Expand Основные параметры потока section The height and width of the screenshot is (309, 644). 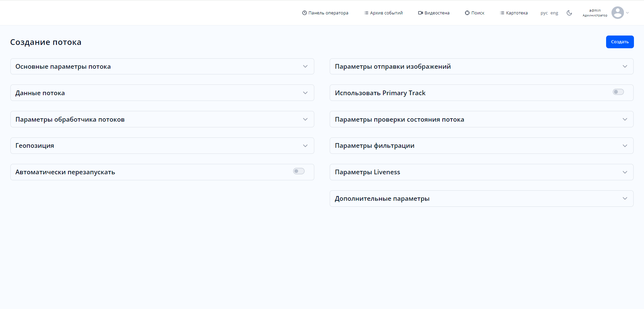click(305, 66)
